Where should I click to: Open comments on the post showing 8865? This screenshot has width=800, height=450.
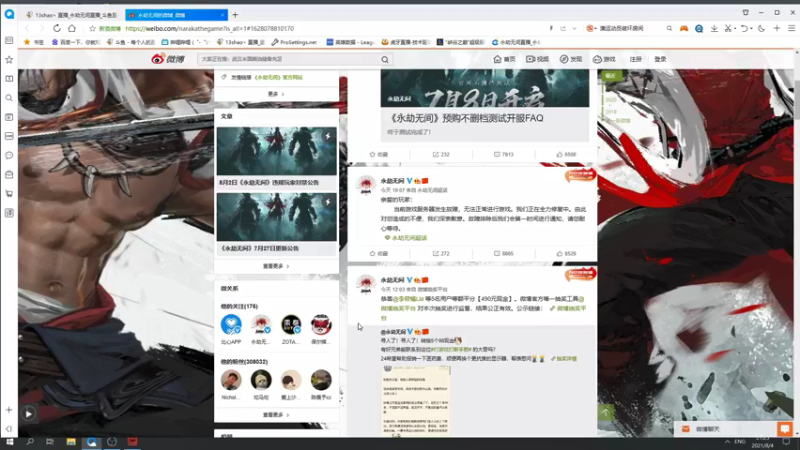(x=504, y=253)
